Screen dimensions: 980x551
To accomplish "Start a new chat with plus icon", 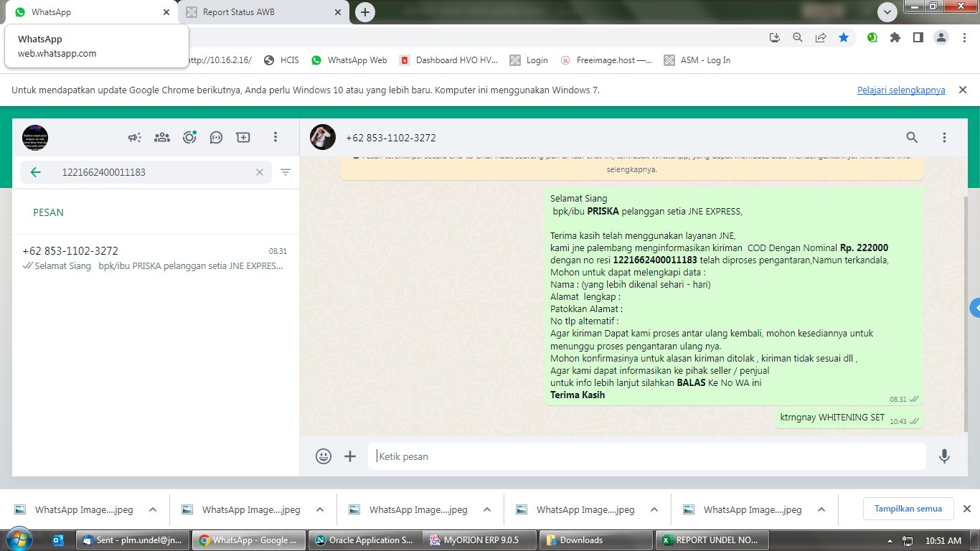I will (x=243, y=137).
